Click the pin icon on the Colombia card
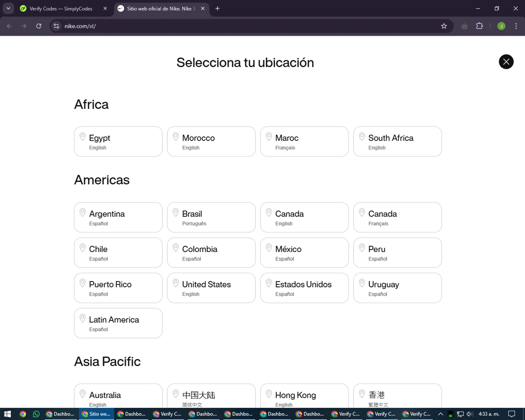Viewport: 525px width, 420px height. point(176,248)
